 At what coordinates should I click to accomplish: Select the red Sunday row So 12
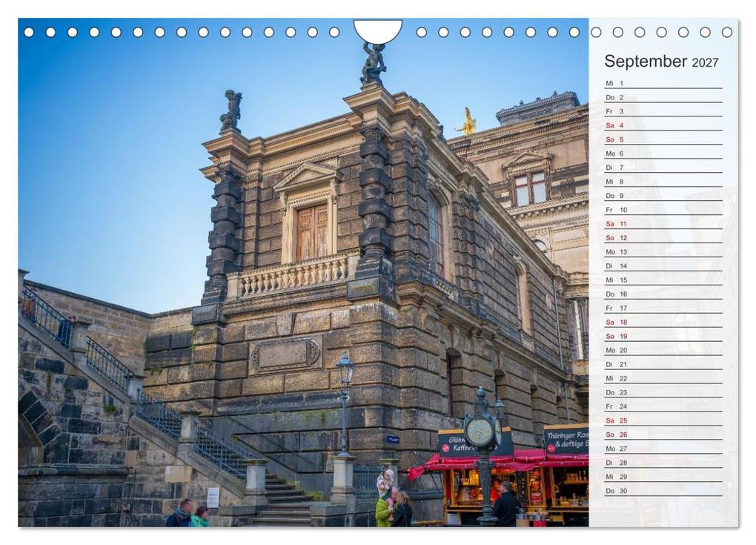663,237
